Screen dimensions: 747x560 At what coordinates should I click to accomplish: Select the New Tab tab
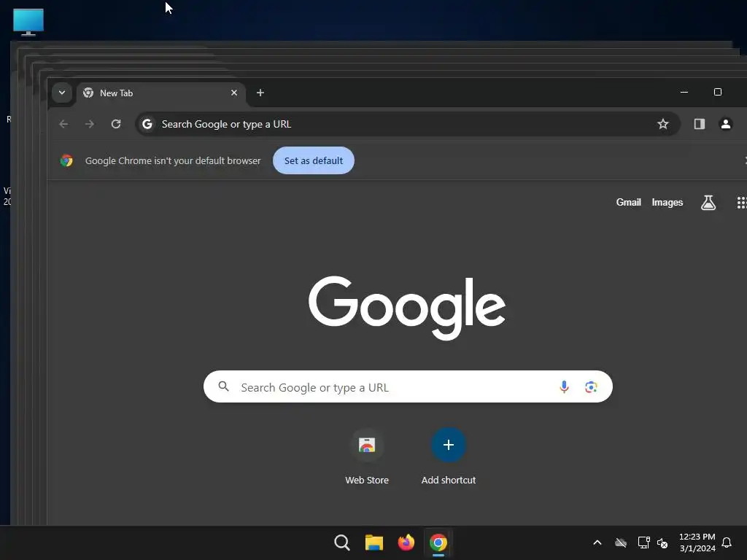(x=161, y=93)
